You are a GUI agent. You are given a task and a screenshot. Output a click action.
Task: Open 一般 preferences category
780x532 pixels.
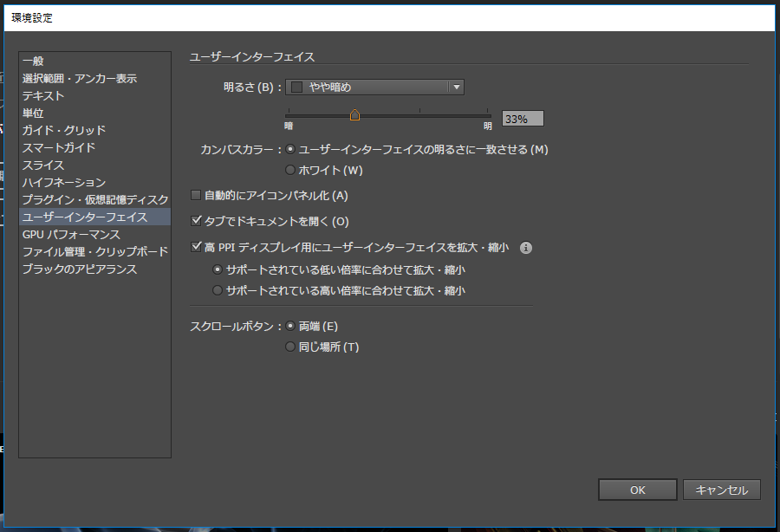pos(94,62)
